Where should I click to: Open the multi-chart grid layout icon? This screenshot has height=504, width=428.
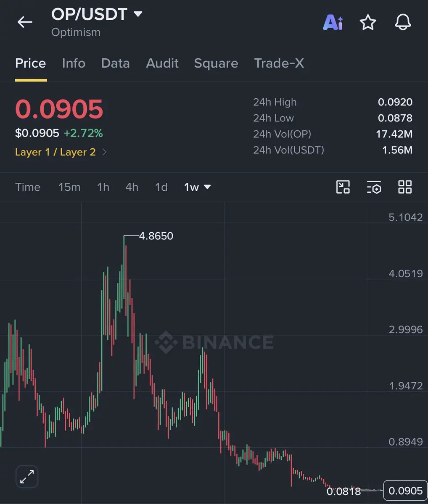(405, 187)
